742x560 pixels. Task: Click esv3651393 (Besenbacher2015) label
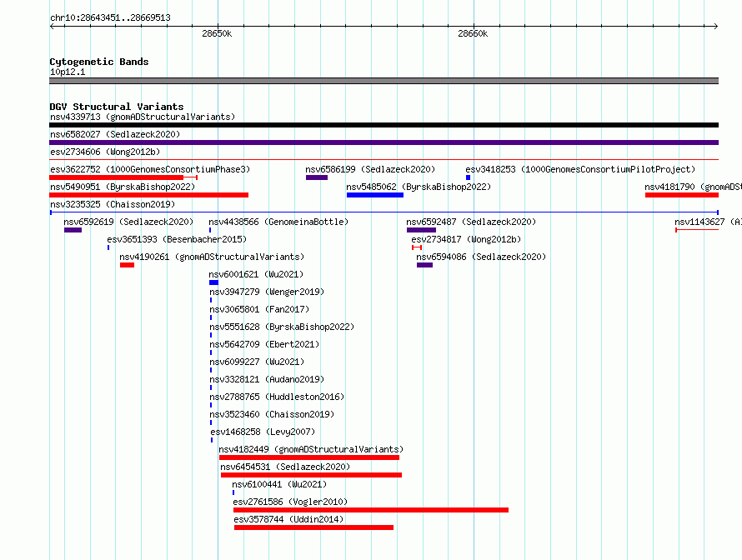pos(177,239)
